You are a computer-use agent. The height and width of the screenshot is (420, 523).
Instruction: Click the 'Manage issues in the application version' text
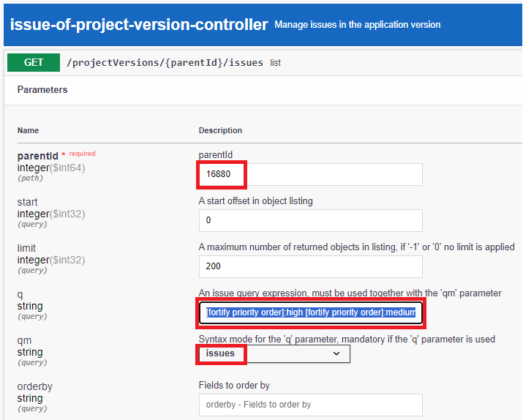click(x=358, y=25)
